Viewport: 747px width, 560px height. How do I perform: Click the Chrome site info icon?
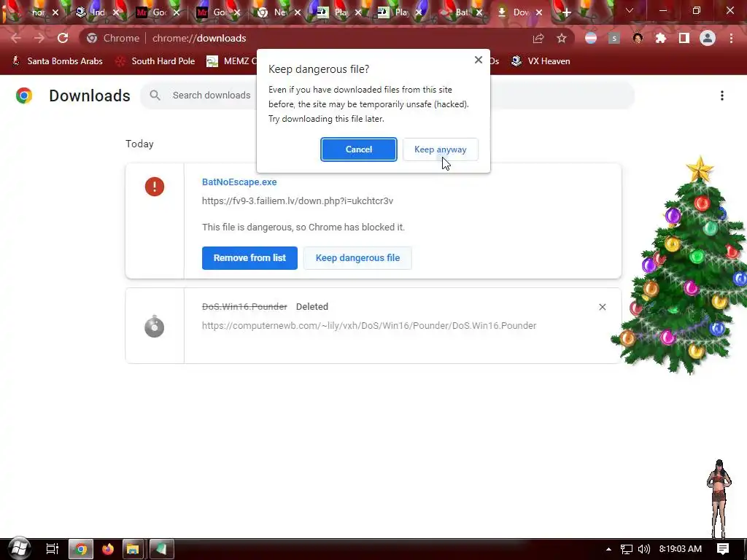point(92,38)
